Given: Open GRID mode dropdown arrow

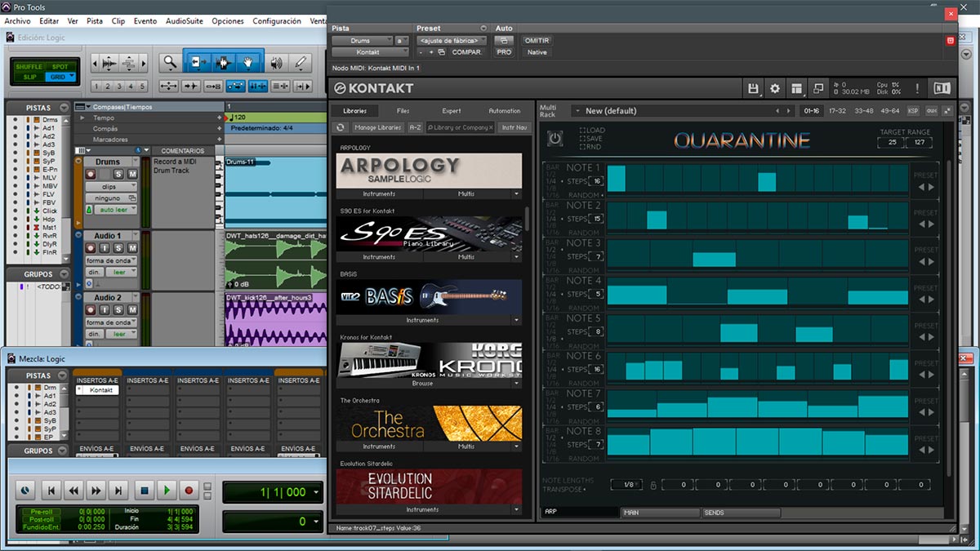Looking at the screenshot, I should 72,77.
